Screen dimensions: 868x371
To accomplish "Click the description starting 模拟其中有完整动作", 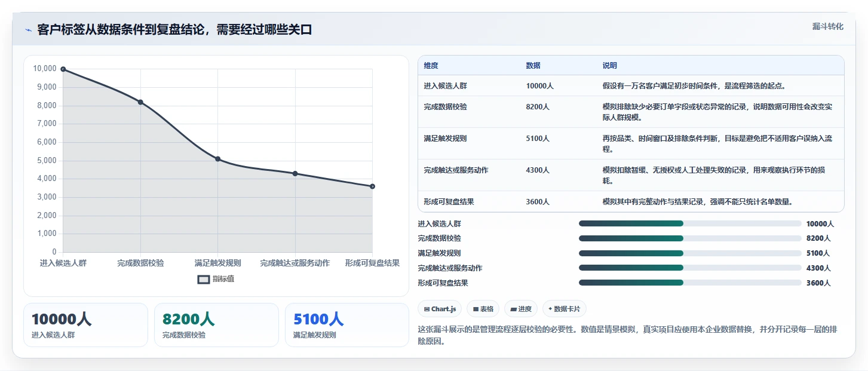I will (698, 202).
